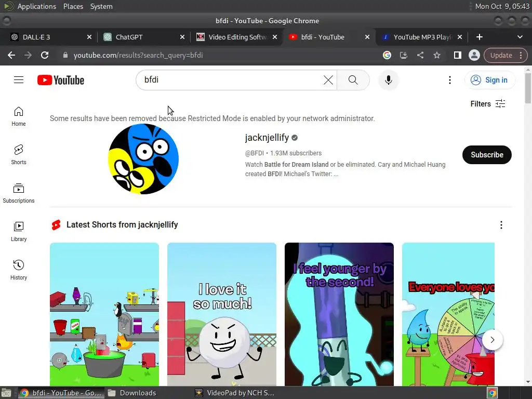Click the Google icon in address bar
This screenshot has width=532, height=399.
click(x=387, y=55)
